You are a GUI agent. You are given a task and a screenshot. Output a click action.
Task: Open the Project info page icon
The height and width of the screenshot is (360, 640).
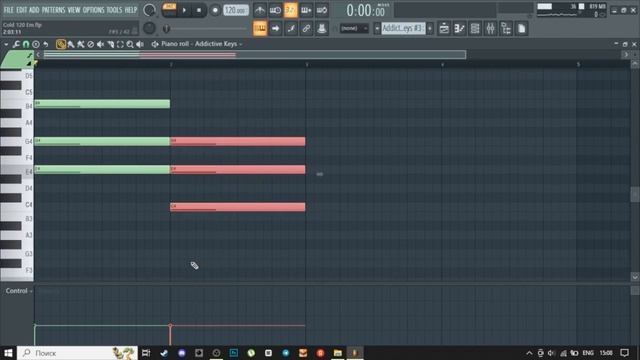point(521,28)
